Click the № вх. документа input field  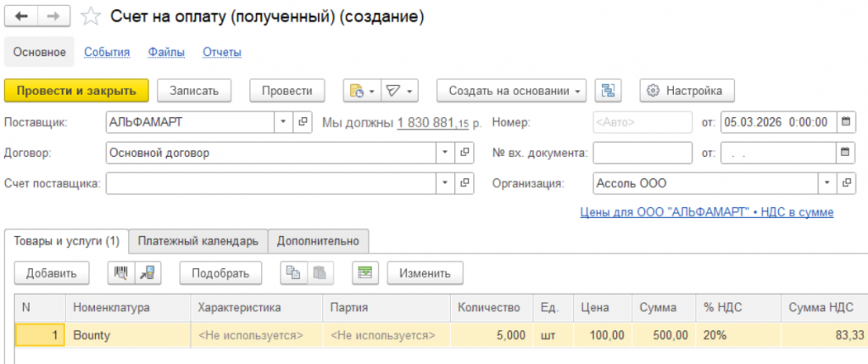(643, 153)
